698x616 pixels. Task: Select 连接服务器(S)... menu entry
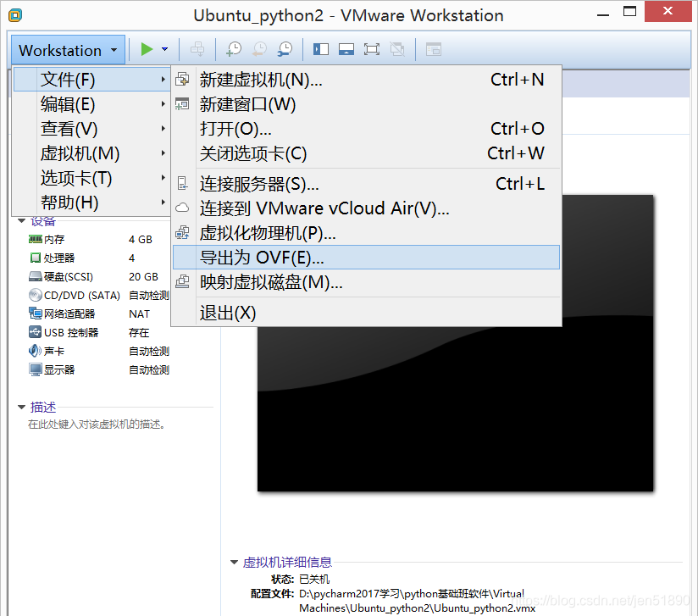pos(366,184)
